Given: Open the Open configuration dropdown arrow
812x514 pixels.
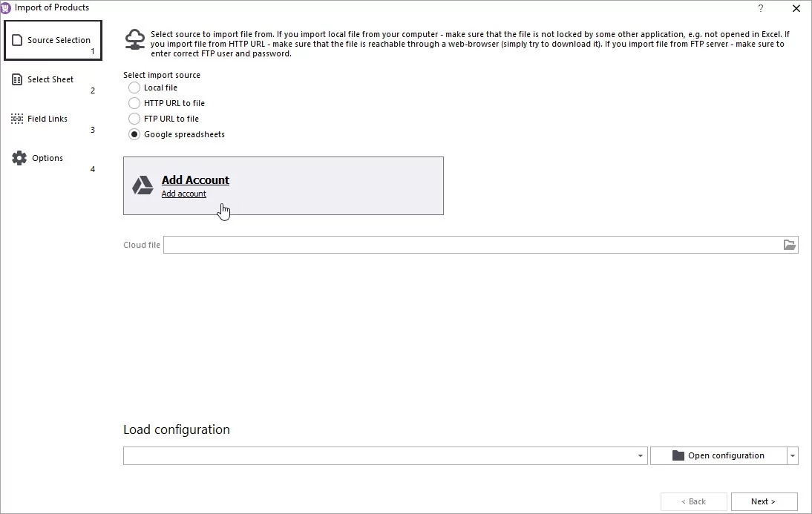Looking at the screenshot, I should tap(792, 455).
